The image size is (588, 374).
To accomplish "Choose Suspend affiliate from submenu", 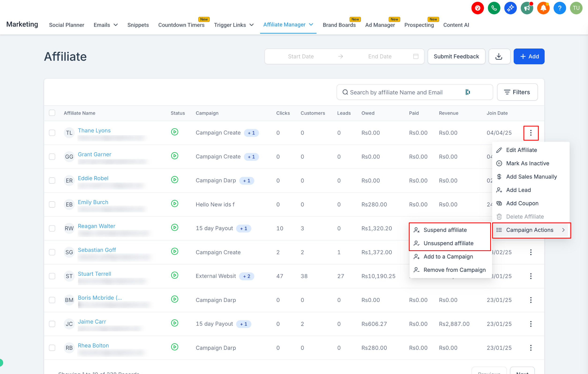I will point(445,230).
